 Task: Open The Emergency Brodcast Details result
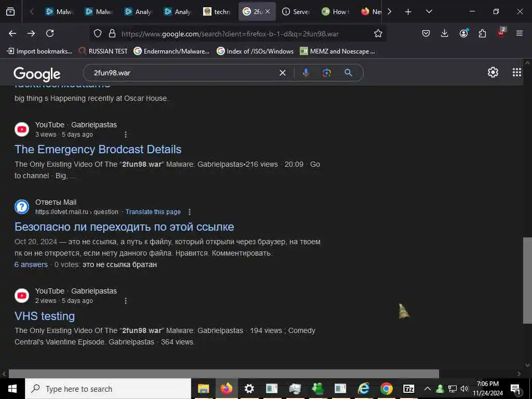(98, 149)
